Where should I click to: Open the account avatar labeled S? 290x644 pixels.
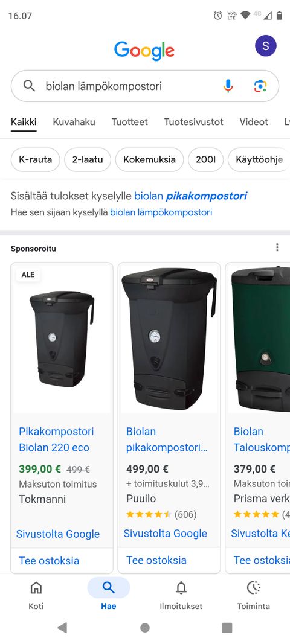tap(266, 46)
